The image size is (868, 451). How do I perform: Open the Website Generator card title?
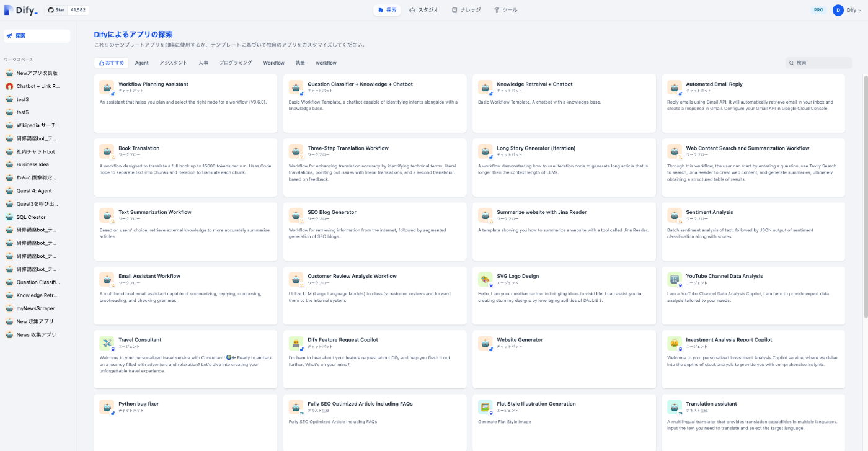(520, 340)
